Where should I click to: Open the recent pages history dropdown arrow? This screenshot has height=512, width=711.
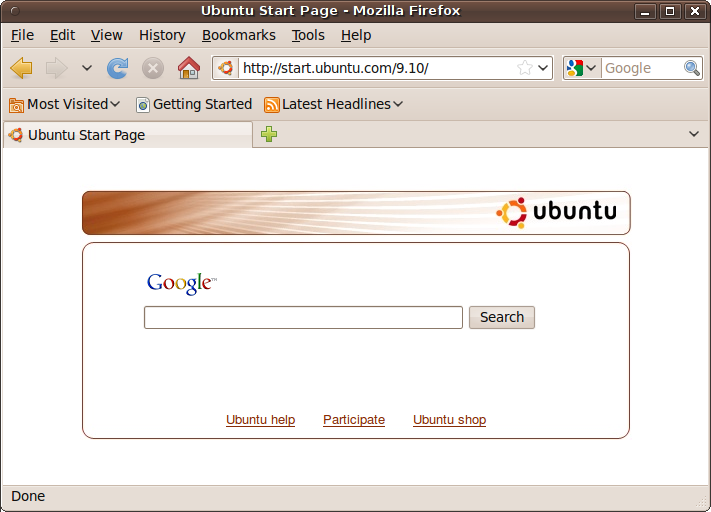pos(87,68)
